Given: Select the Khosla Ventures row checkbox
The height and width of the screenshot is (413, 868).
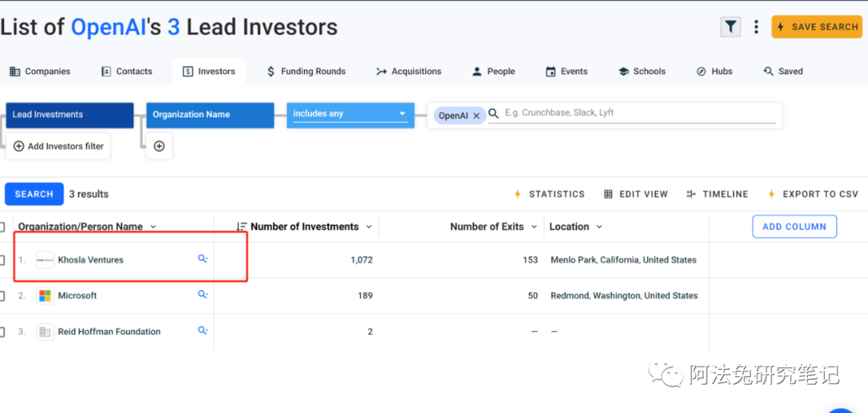Looking at the screenshot, I should (2, 260).
